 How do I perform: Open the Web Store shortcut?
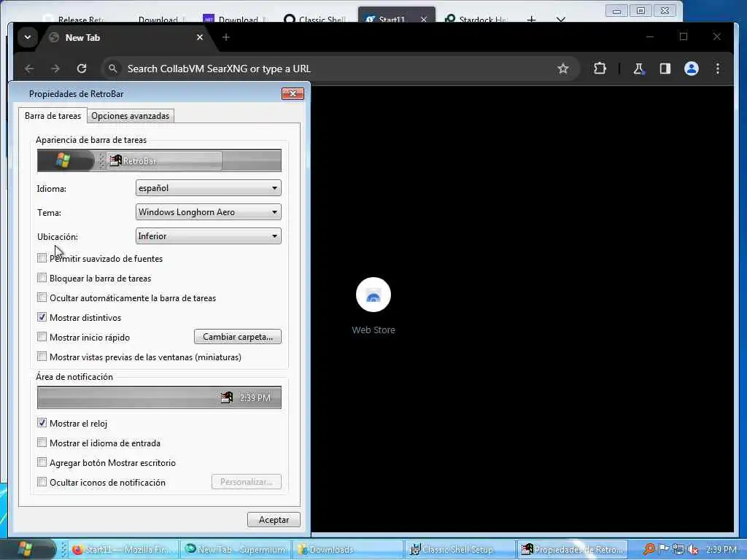coord(373,306)
